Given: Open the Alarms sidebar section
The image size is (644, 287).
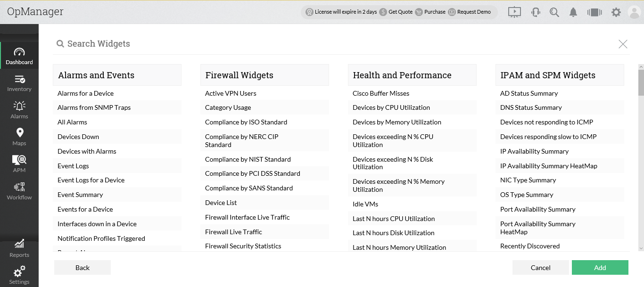Looking at the screenshot, I should point(19,110).
